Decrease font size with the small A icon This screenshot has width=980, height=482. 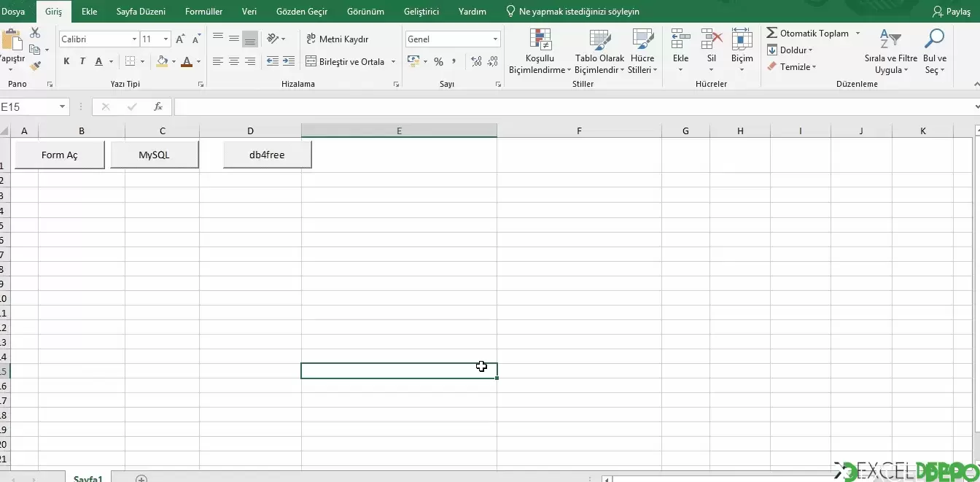click(196, 39)
